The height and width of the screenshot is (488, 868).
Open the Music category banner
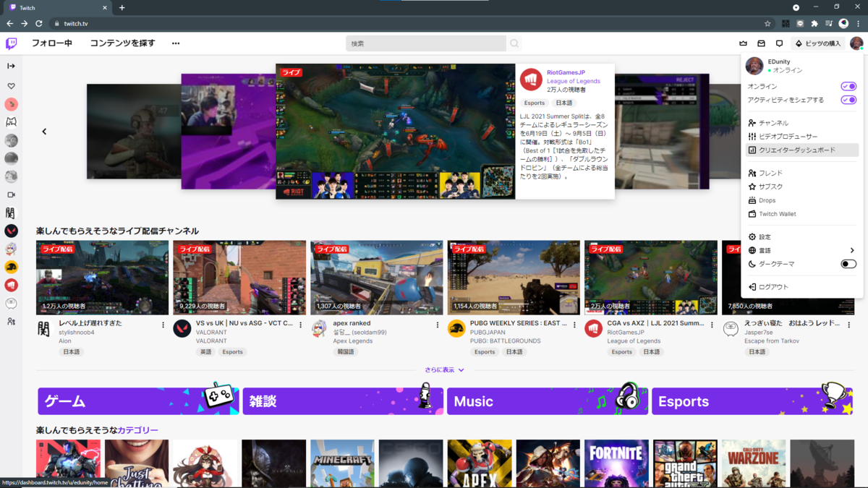click(548, 401)
